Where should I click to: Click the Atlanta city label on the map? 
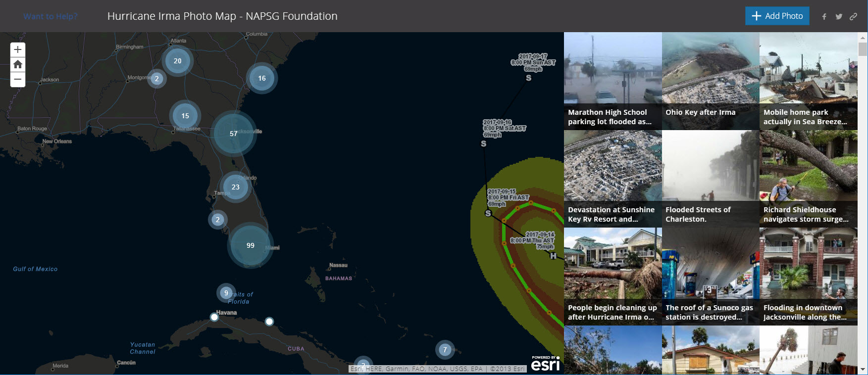click(x=178, y=41)
